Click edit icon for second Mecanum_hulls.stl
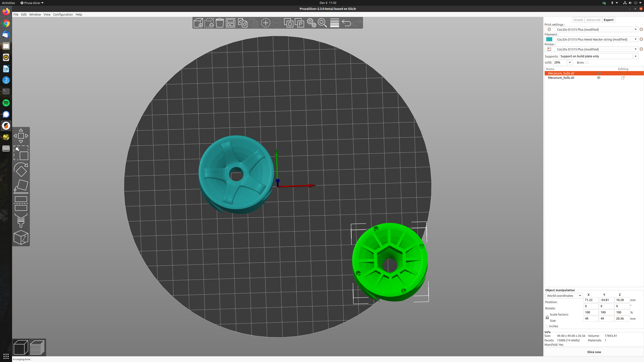 tap(623, 78)
